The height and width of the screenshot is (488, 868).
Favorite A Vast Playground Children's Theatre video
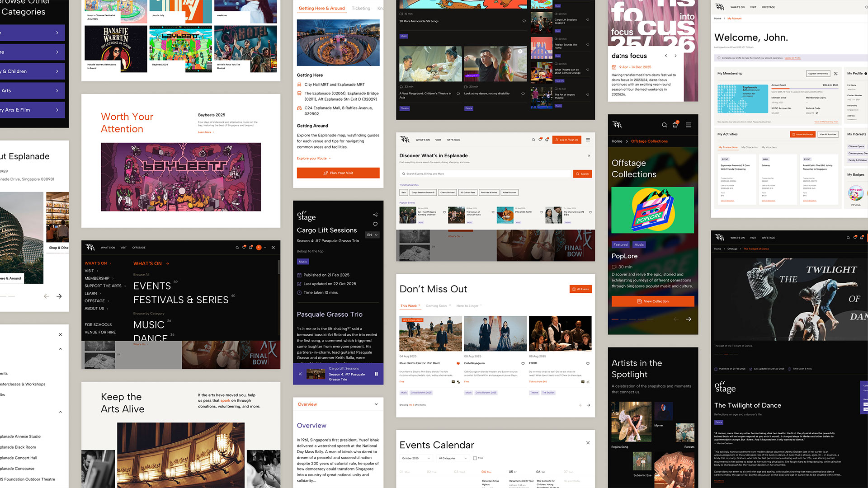(x=458, y=94)
